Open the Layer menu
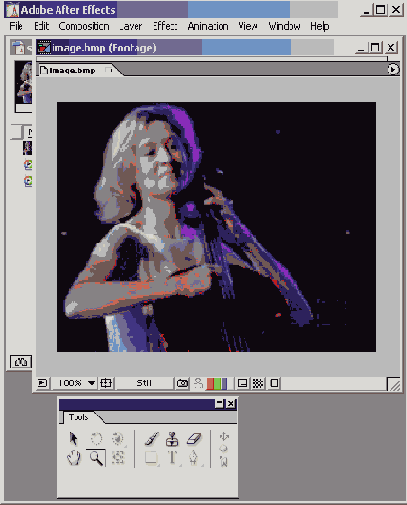407x505 pixels. 131,26
